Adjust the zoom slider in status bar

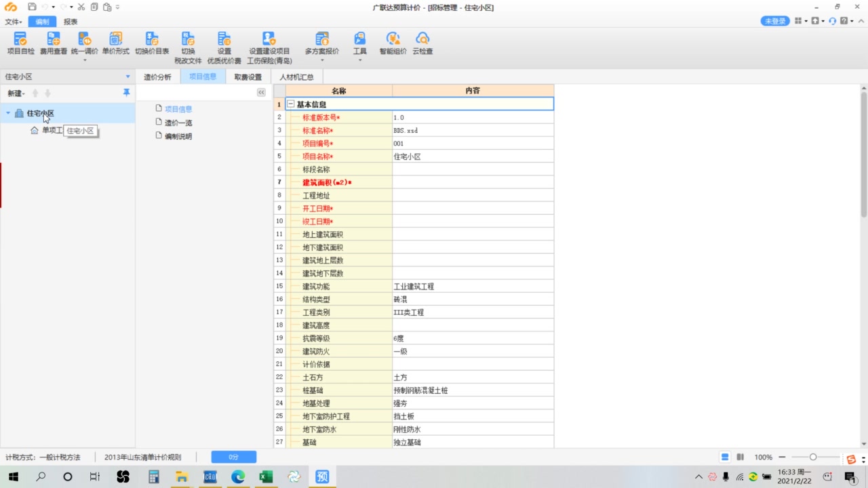click(x=813, y=457)
